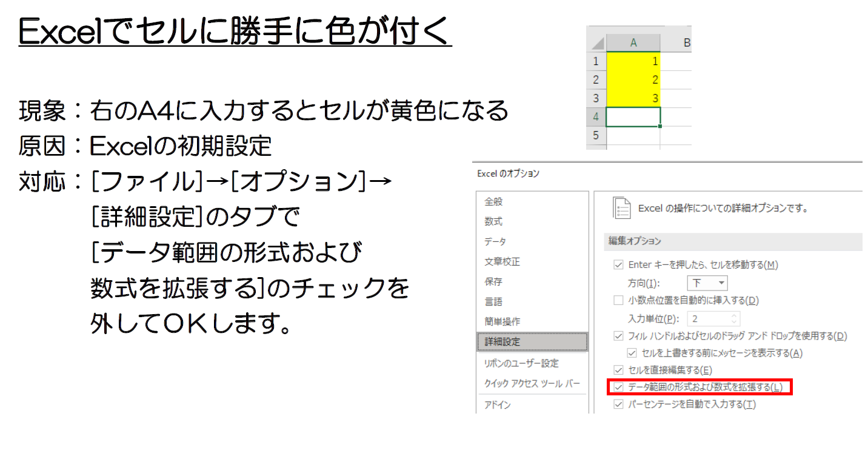Click row 5 header
868x456 pixels.
(x=596, y=135)
